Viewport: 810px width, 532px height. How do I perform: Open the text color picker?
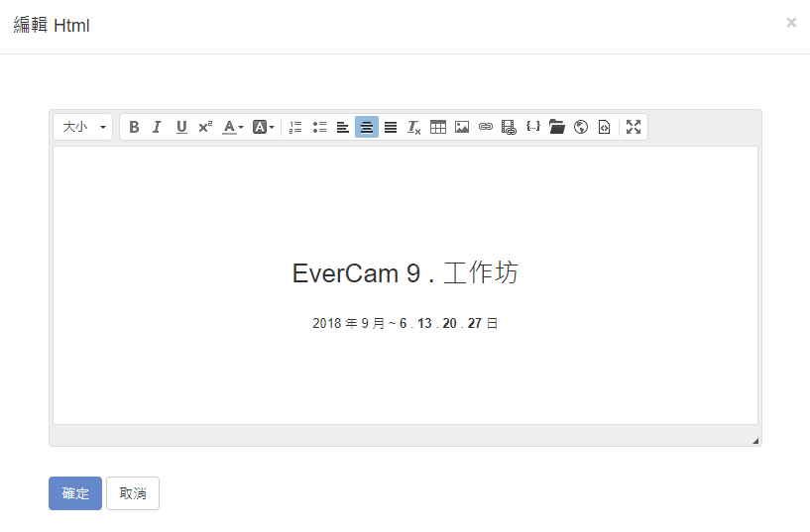click(232, 127)
